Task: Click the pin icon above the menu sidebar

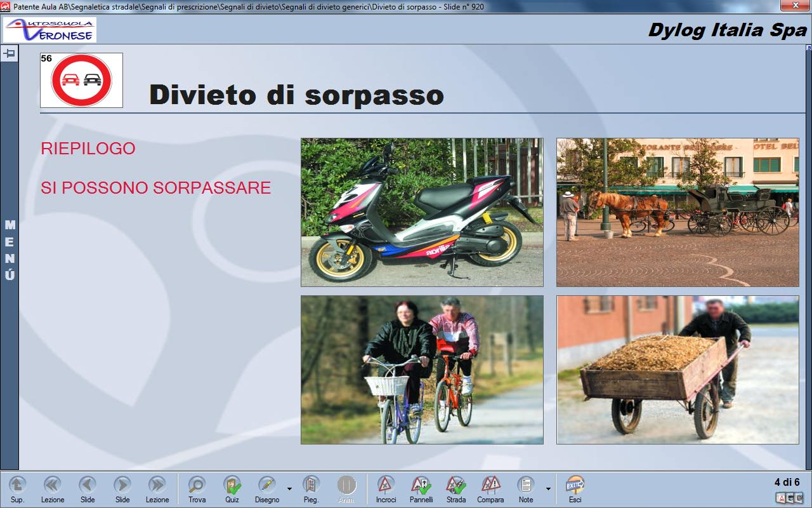Action: tap(10, 54)
